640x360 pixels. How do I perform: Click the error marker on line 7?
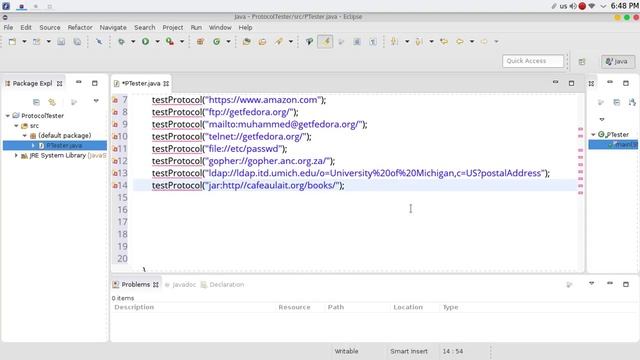pyautogui.click(x=115, y=100)
